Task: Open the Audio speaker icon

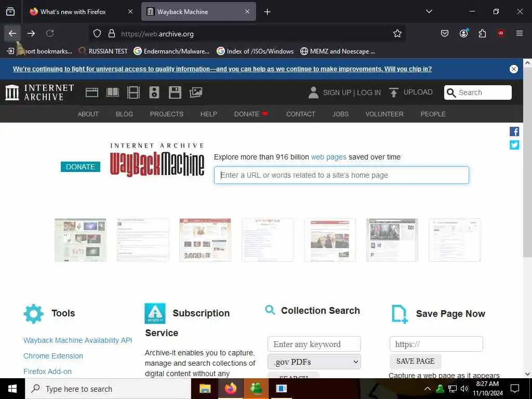Action: click(154, 92)
